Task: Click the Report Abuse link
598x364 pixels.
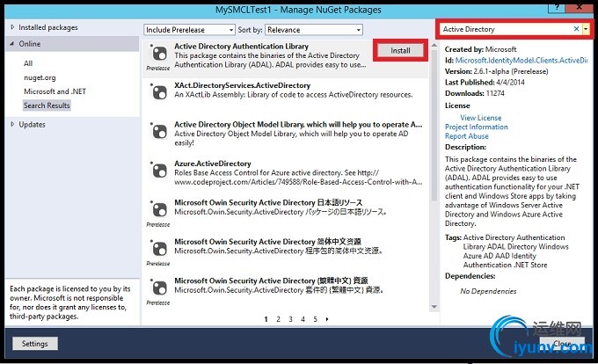Action: coord(466,136)
